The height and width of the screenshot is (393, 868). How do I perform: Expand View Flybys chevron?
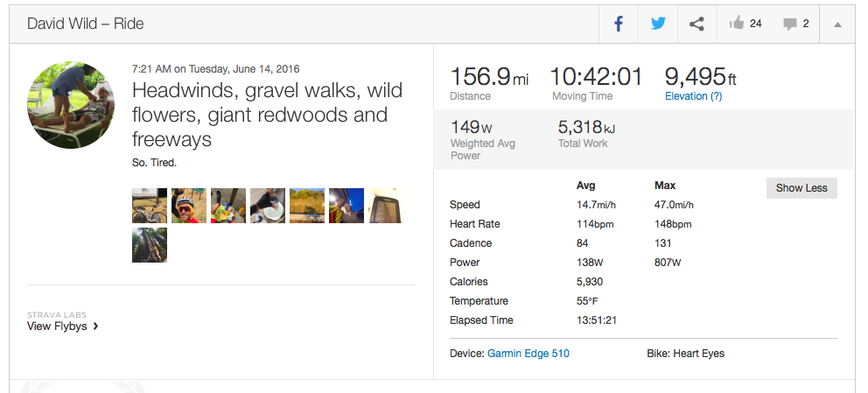coord(95,326)
